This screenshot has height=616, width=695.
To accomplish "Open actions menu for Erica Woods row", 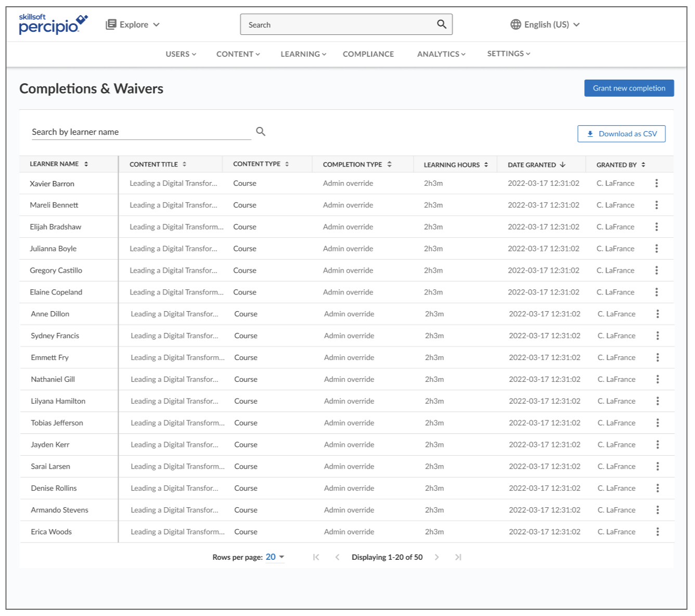I will pyautogui.click(x=658, y=532).
